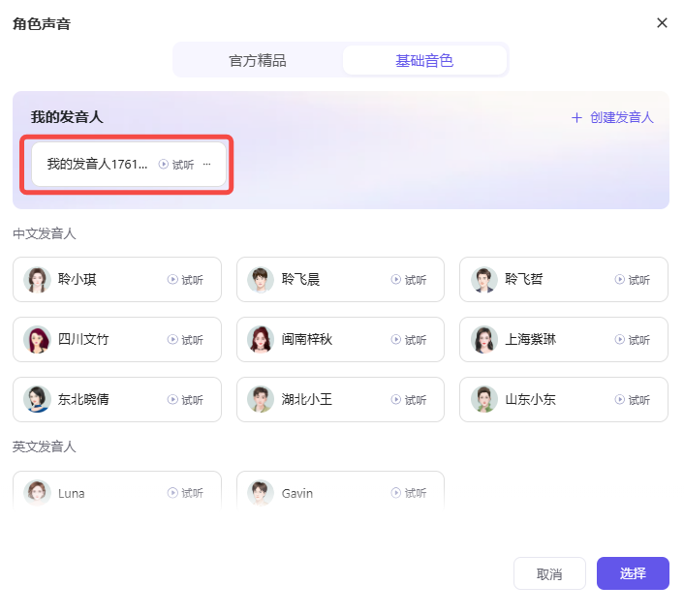
Task: Confirm with the 选择 button
Action: pyautogui.click(x=633, y=573)
